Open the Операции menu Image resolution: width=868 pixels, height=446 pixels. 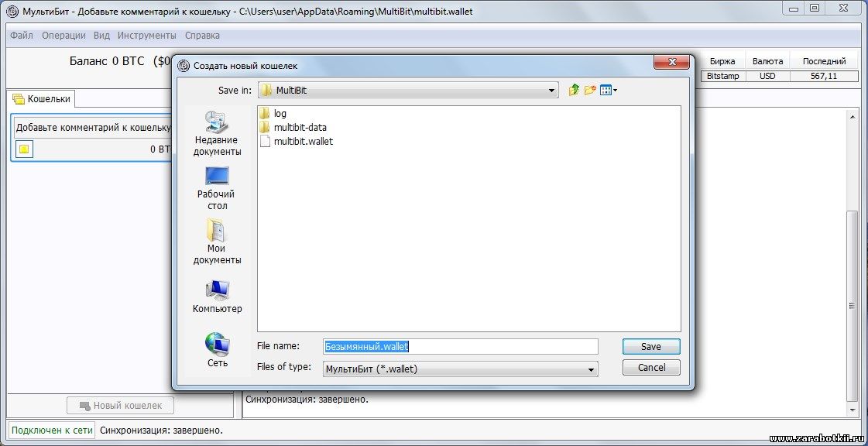pyautogui.click(x=63, y=36)
